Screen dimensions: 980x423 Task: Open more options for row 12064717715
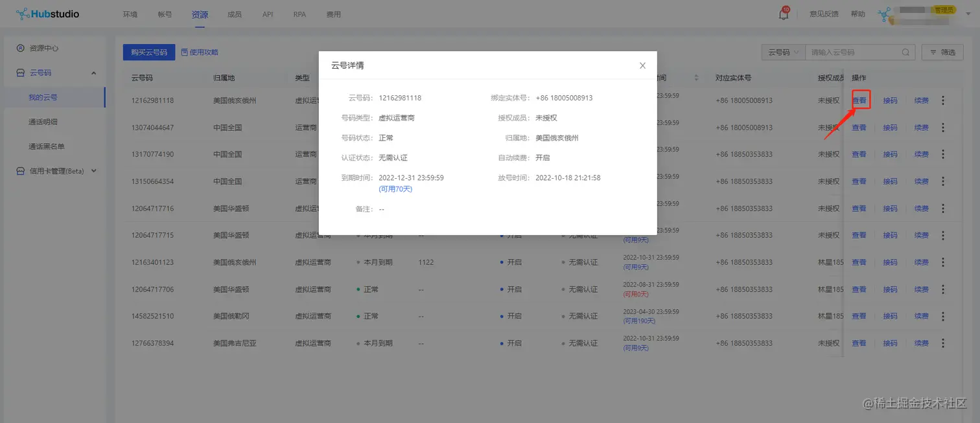943,235
